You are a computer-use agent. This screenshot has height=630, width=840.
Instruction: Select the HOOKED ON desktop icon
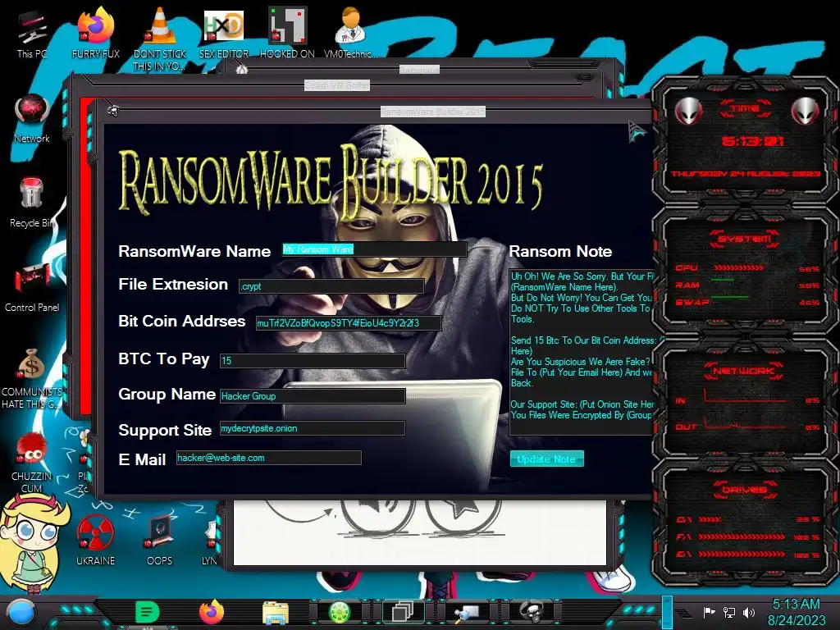(287, 32)
